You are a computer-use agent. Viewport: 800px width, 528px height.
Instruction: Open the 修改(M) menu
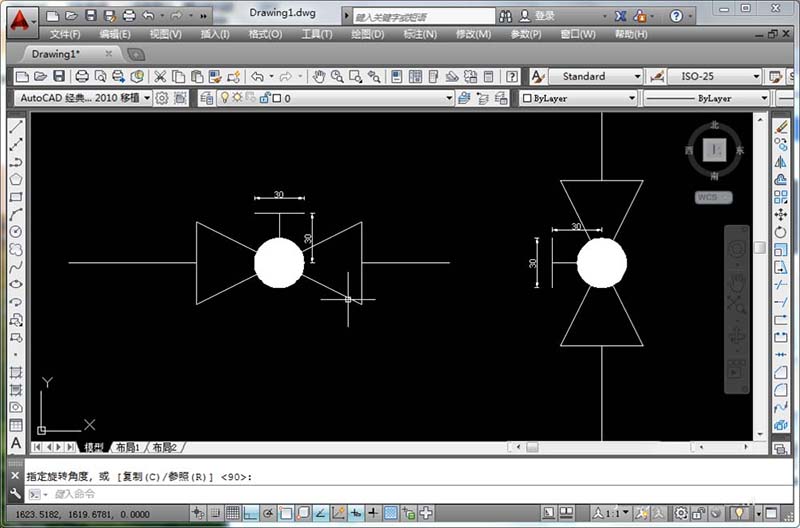[473, 34]
